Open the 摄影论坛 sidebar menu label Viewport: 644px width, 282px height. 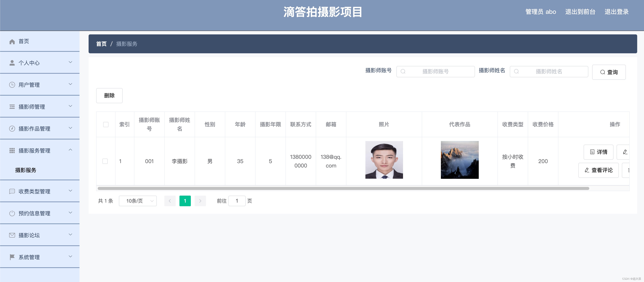coord(29,235)
